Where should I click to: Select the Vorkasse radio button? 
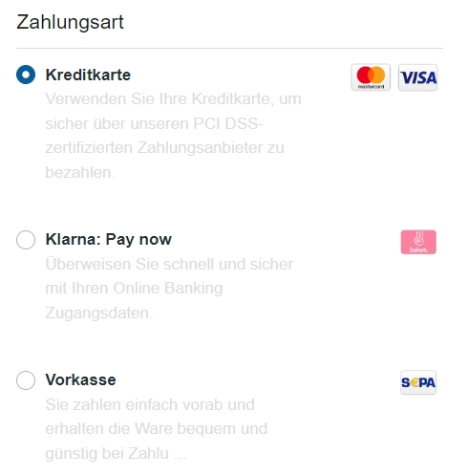26,380
